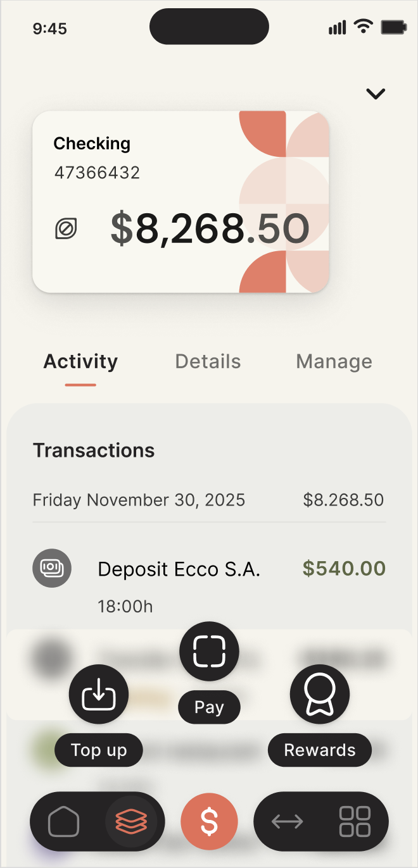Tap the Pay scan icon
Screen dimensions: 418x868
[209, 651]
